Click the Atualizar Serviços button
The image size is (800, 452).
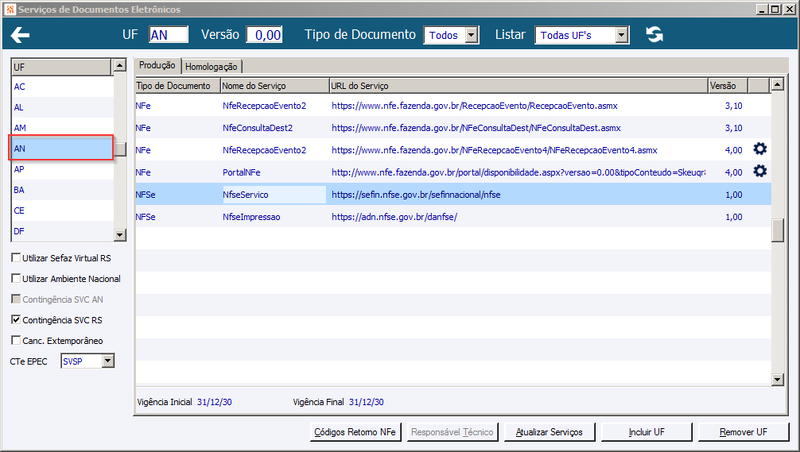pos(549,432)
